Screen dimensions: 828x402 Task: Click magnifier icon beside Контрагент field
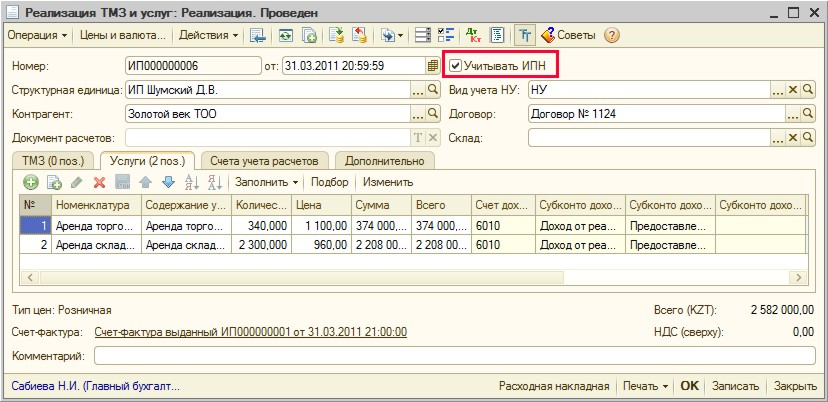(x=433, y=113)
